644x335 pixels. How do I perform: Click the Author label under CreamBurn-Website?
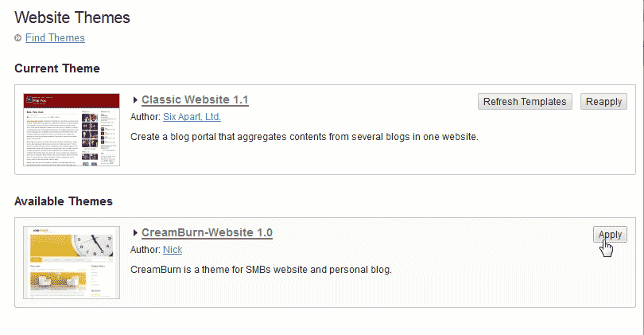coord(145,250)
